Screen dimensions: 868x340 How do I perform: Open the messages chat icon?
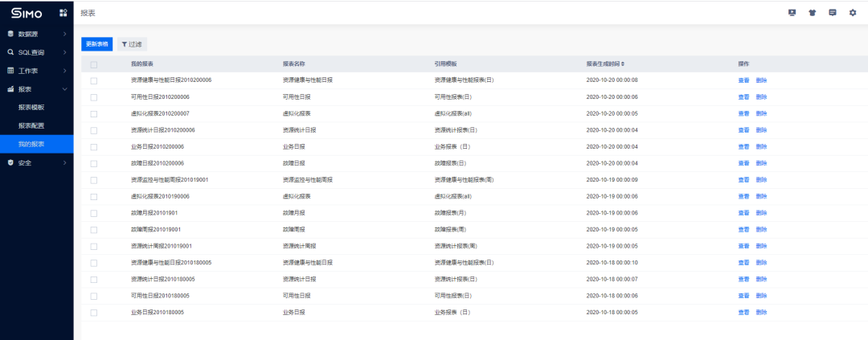coord(832,13)
